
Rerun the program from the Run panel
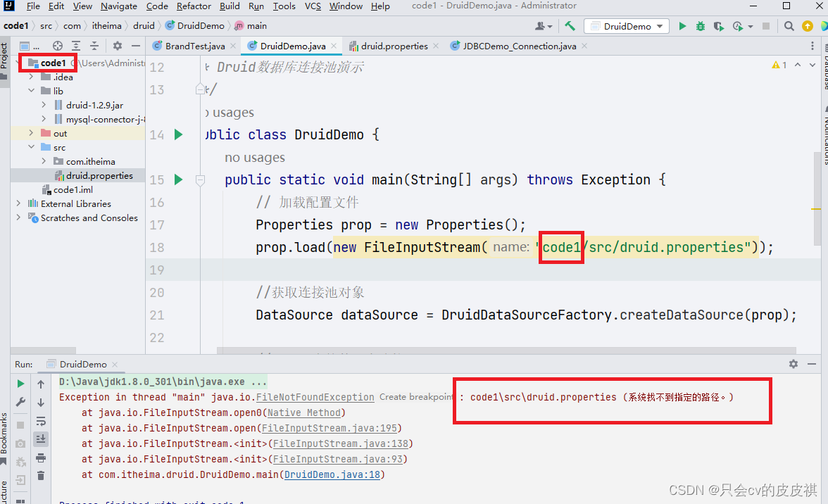pyautogui.click(x=20, y=384)
